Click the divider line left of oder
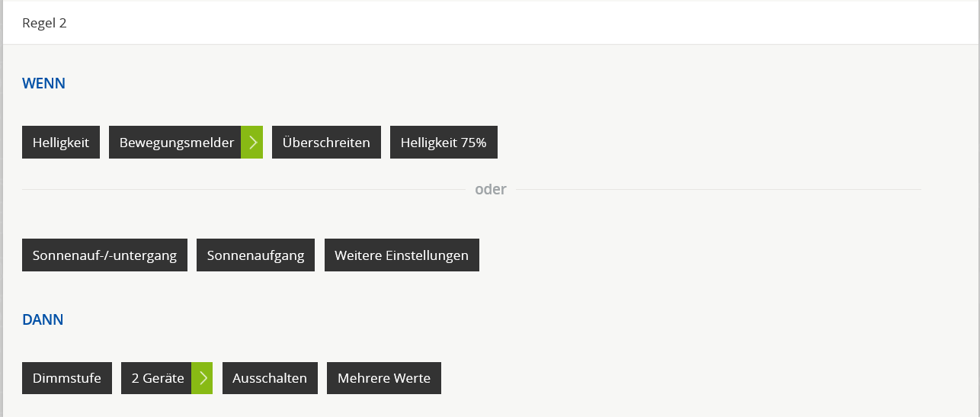 point(244,189)
